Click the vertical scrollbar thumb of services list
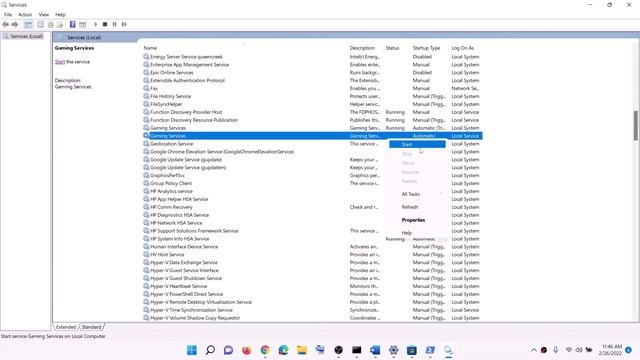The width and height of the screenshot is (640, 360). pyautogui.click(x=636, y=125)
